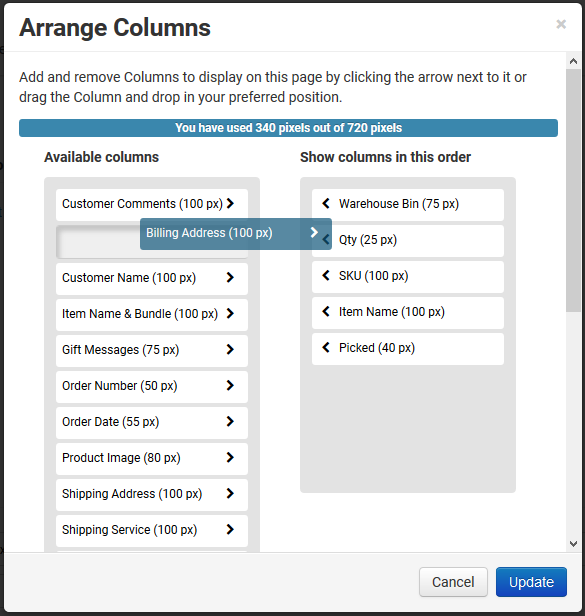Click the Available columns heading
Image resolution: width=585 pixels, height=616 pixels.
point(101,157)
